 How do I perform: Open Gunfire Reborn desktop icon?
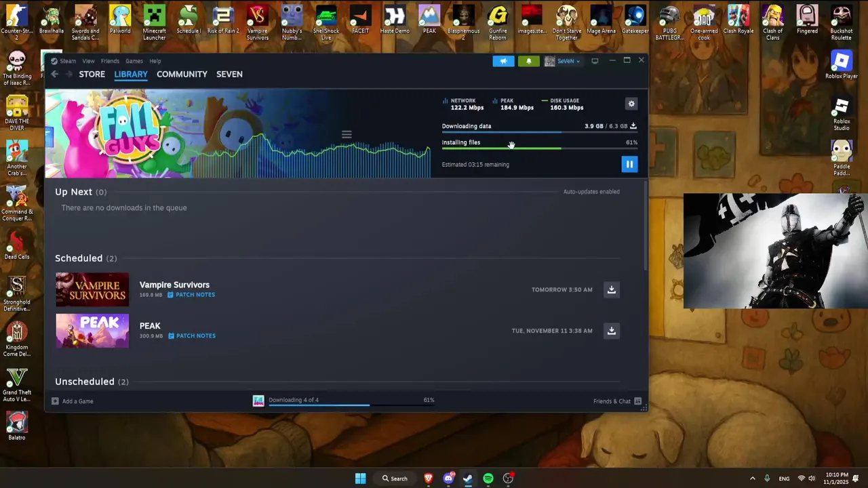coord(498,22)
